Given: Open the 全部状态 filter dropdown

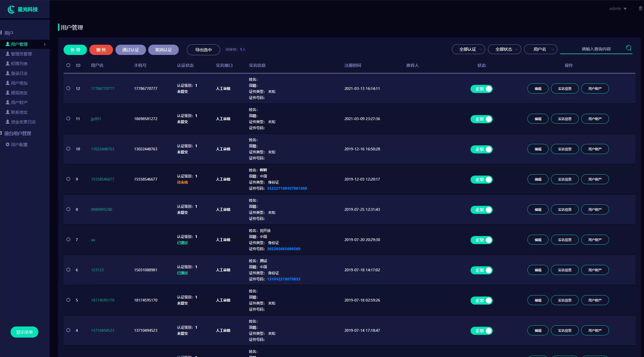Looking at the screenshot, I should (x=504, y=49).
